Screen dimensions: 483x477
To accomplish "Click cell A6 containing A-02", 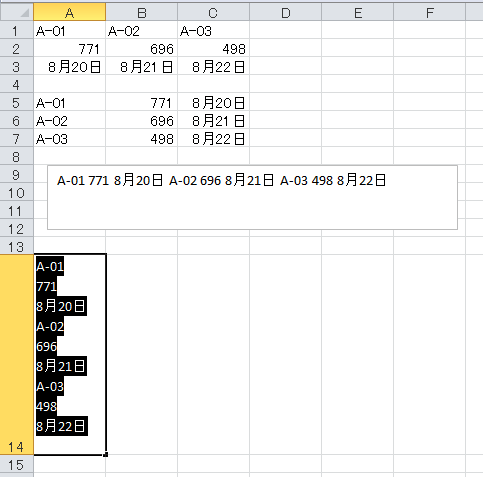I will click(70, 120).
